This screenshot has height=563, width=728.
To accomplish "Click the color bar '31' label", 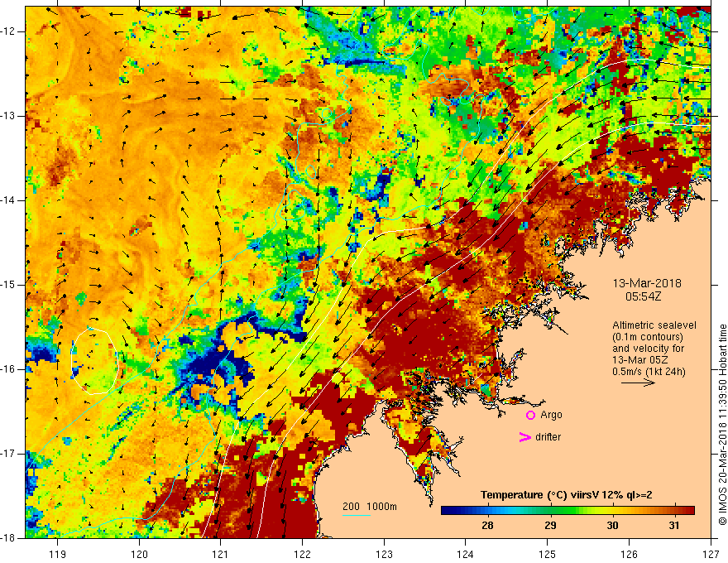I will (x=674, y=526).
